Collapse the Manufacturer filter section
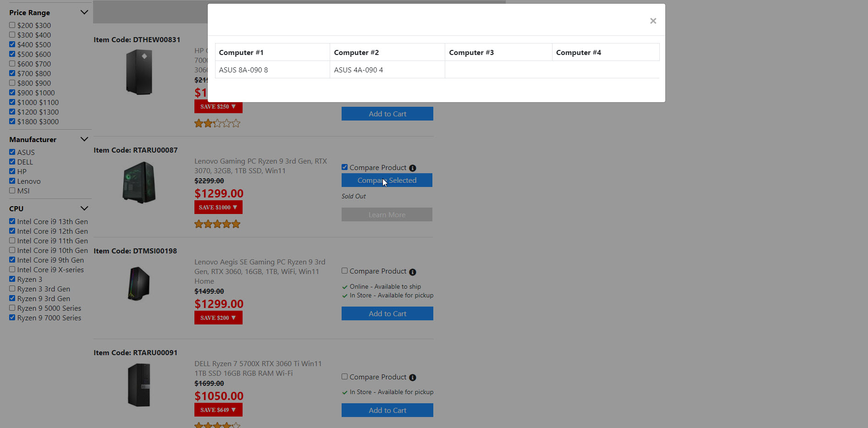Screen dimensions: 868x428 point(84,139)
